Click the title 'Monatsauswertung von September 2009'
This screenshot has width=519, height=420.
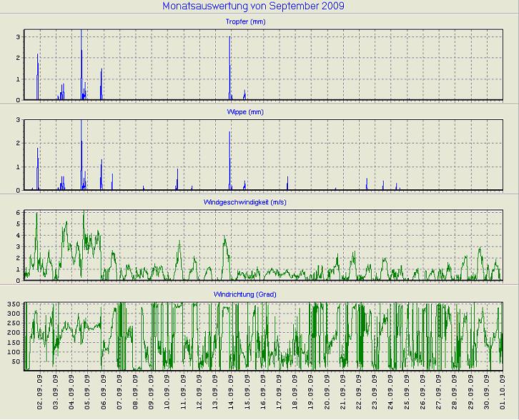coord(259,6)
